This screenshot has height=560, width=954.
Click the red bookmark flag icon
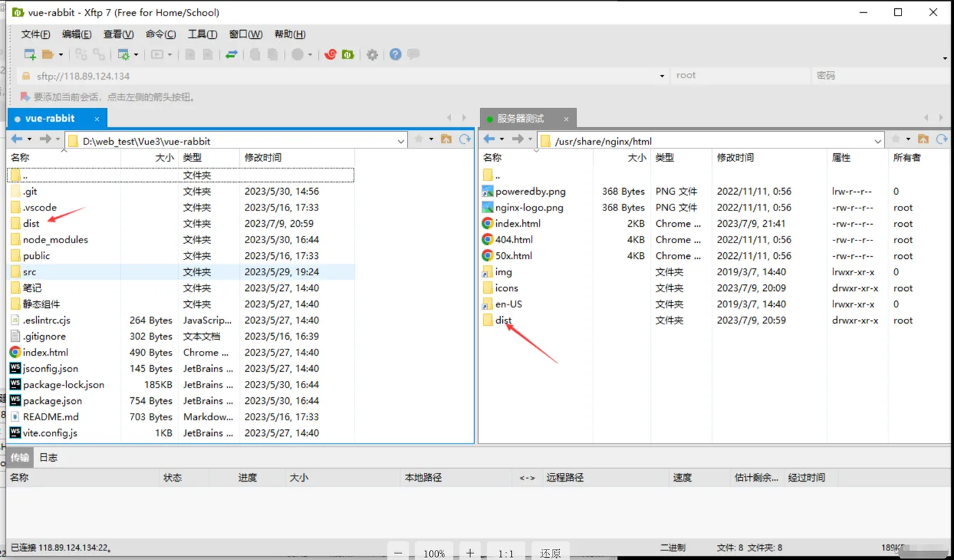(25, 97)
